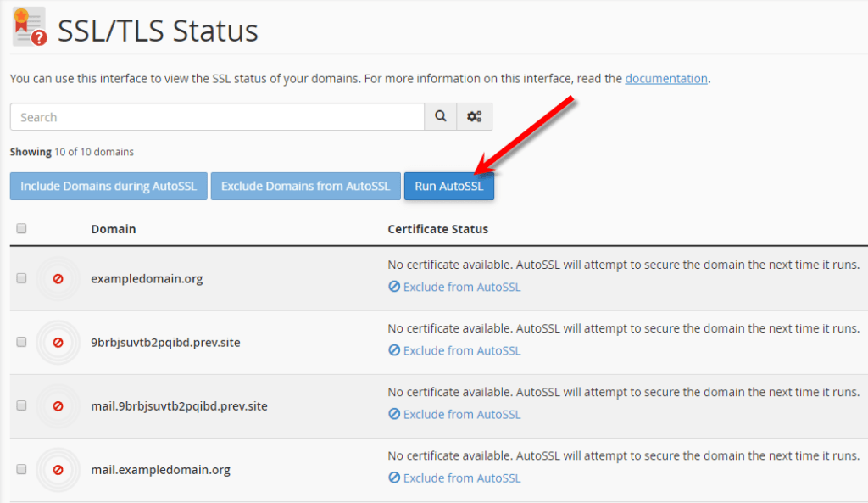Select the 9brbjsuvtb2pqibd.prev.site checkbox
The image size is (868, 503).
point(21,342)
